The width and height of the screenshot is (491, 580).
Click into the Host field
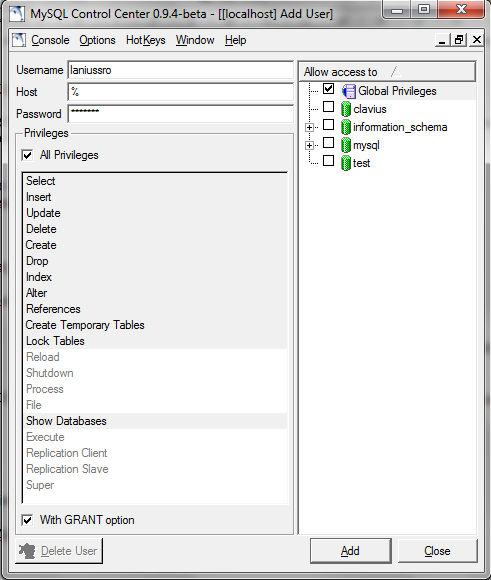tap(181, 92)
